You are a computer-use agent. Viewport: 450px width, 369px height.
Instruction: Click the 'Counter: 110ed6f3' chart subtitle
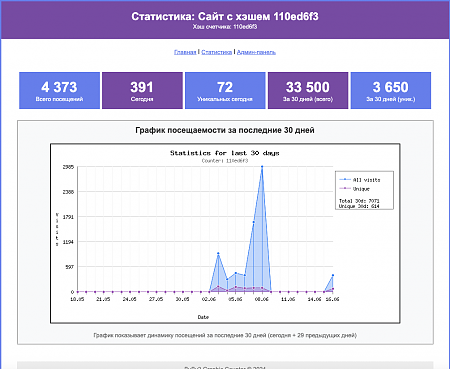click(x=225, y=161)
